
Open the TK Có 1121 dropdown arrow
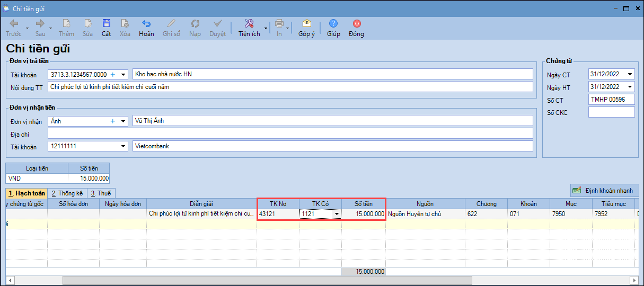[x=337, y=214]
